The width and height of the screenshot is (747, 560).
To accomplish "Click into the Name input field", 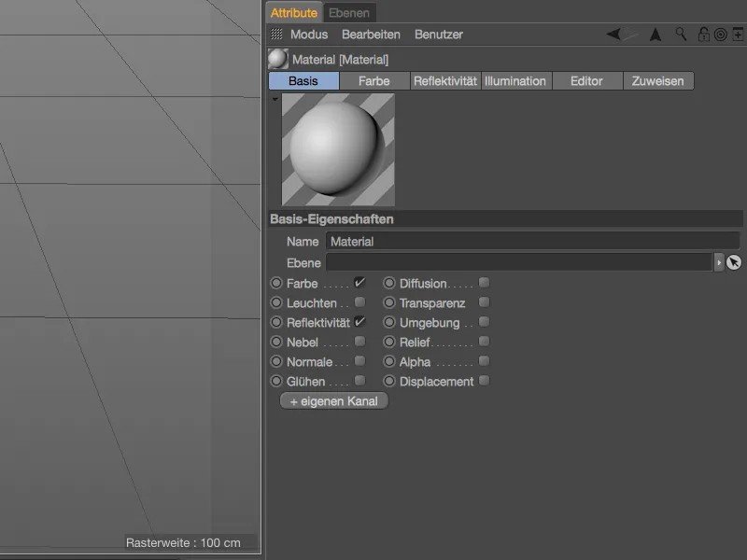I will (532, 242).
